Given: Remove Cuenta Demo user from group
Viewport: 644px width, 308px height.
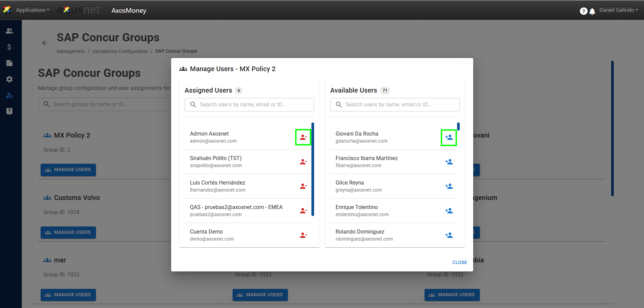Looking at the screenshot, I should pos(303,235).
